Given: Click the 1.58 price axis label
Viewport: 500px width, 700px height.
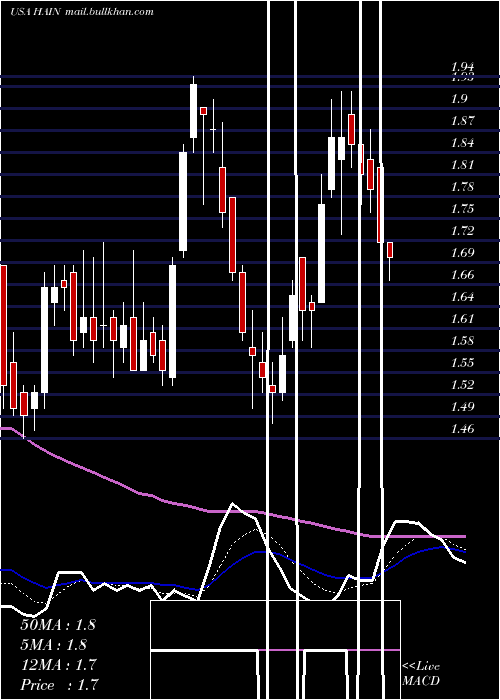Looking at the screenshot, I should [462, 340].
